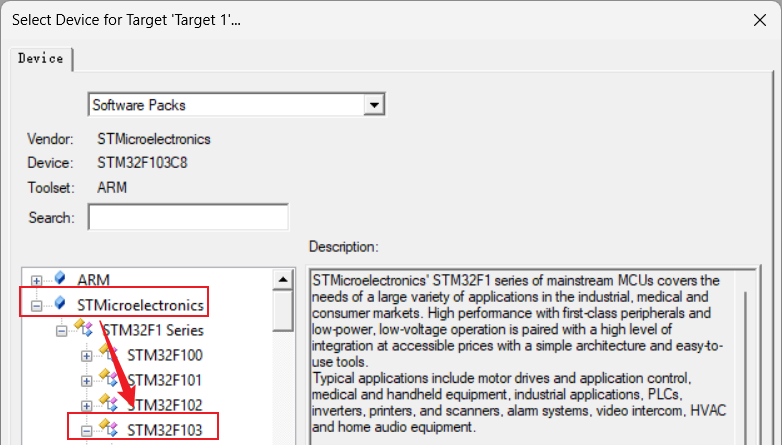Image resolution: width=782 pixels, height=445 pixels.
Task: Click the STM32F103C8 device value
Action: tap(142, 163)
